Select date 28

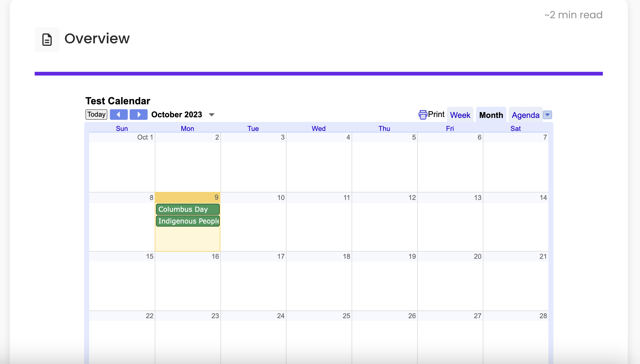click(543, 316)
